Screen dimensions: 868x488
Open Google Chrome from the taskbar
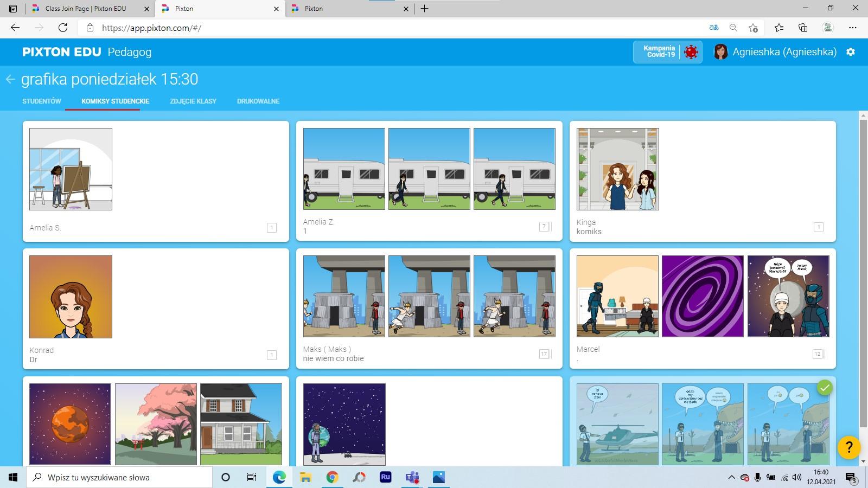(x=333, y=477)
